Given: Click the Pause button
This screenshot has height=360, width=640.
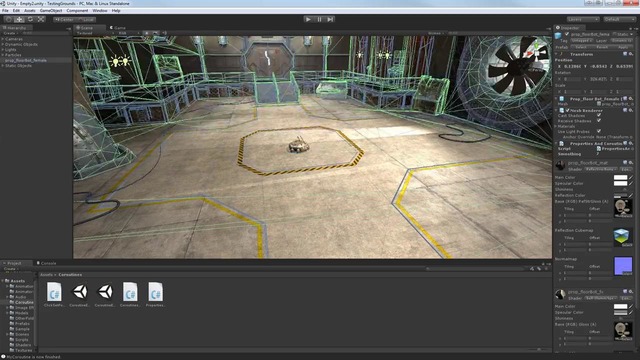Looking at the screenshot, I should tap(319, 19).
